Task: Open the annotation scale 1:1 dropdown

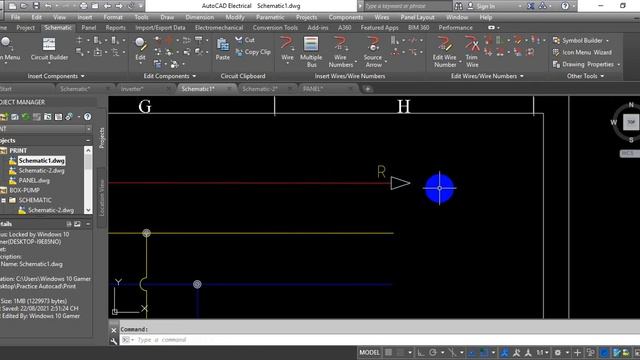Action: pyautogui.click(x=542, y=353)
